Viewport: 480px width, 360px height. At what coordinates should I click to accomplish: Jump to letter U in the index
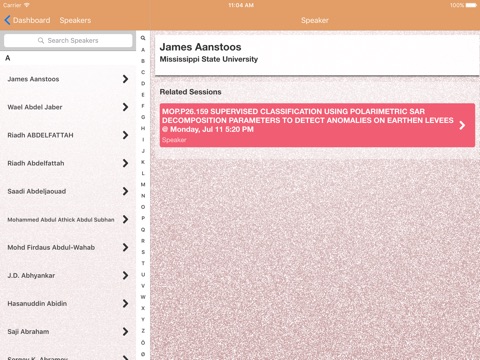[x=143, y=274]
